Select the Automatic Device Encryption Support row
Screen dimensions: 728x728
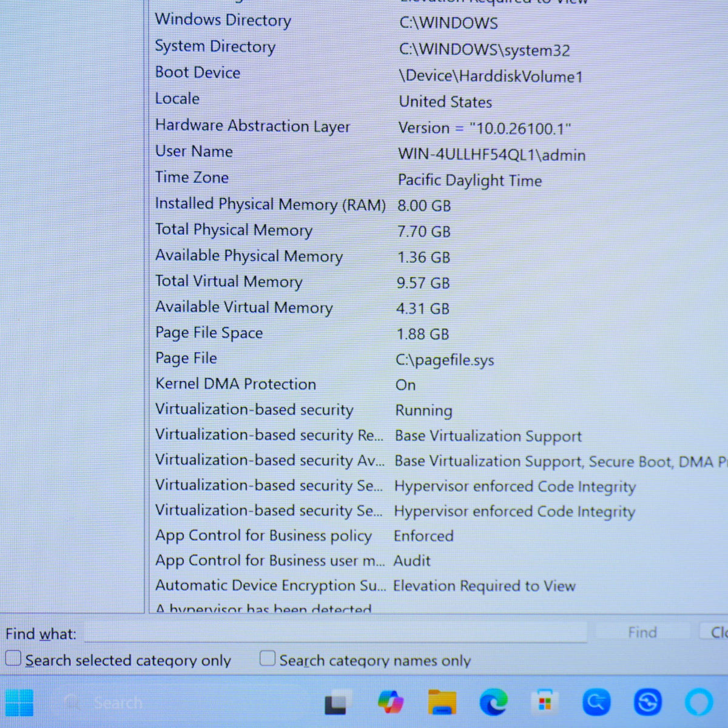(x=438, y=585)
